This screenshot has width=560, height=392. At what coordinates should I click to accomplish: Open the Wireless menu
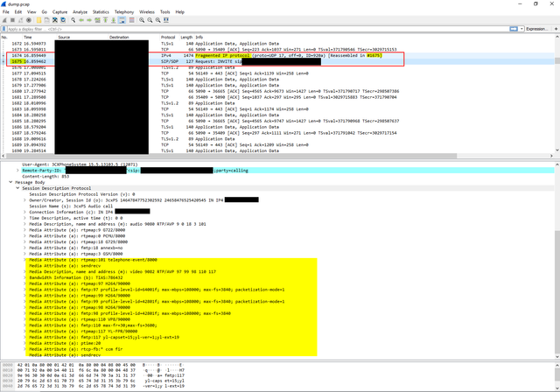pos(147,11)
